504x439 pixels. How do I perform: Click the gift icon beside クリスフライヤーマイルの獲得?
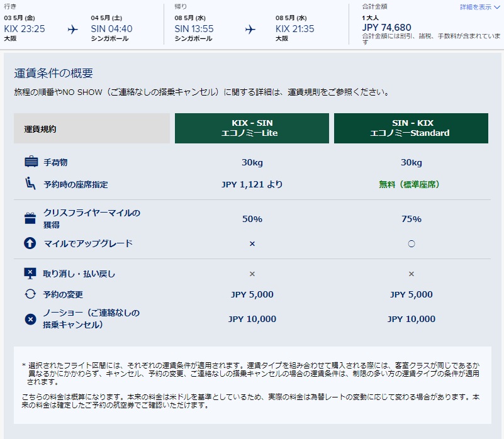click(x=30, y=218)
